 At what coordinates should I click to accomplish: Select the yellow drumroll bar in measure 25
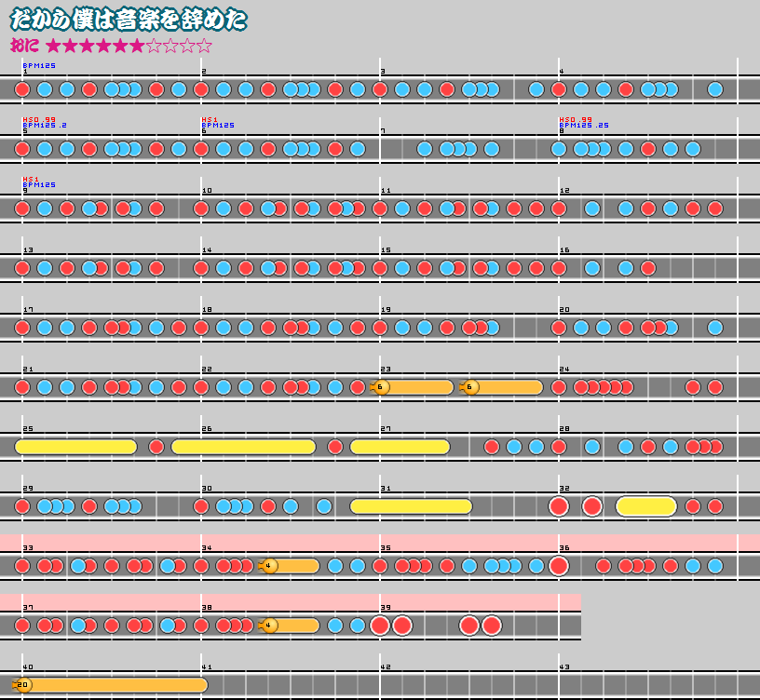75,447
